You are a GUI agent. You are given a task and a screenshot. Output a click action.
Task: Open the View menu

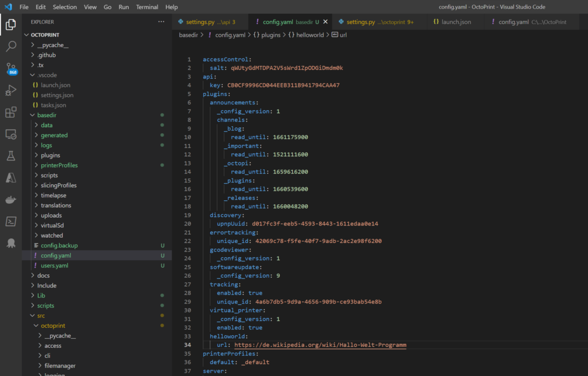tap(90, 7)
